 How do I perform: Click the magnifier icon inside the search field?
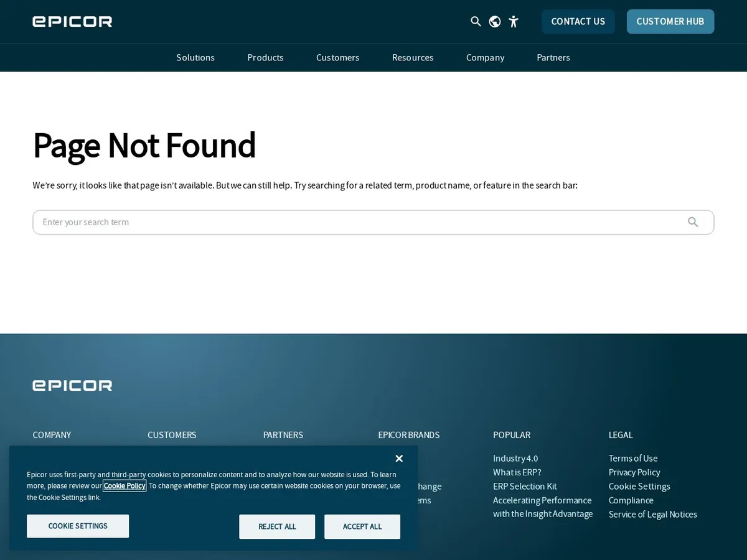(693, 222)
